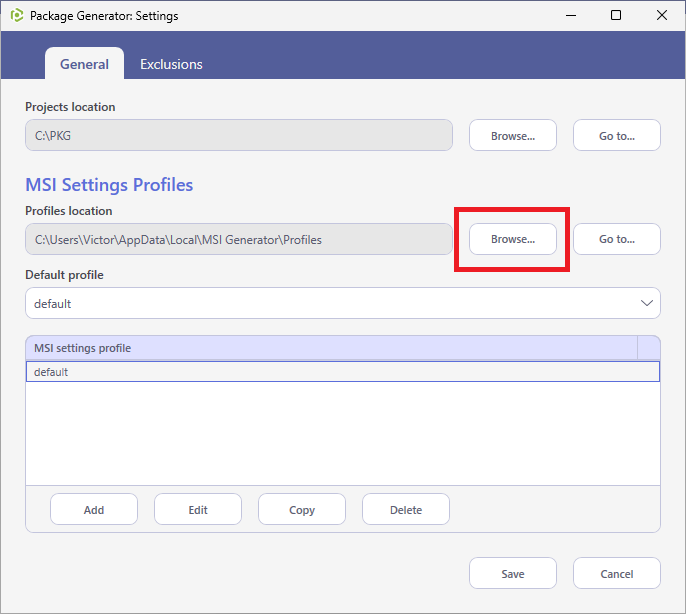Click the Projects location field C:\PKG
The width and height of the screenshot is (686, 614).
239,135
